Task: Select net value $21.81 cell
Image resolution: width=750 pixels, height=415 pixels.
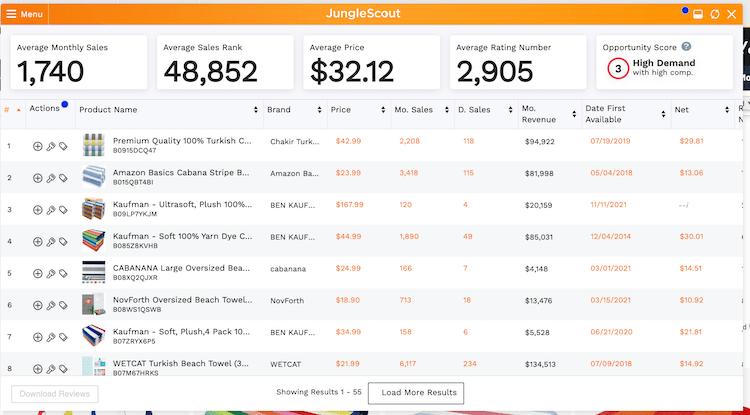Action: [x=691, y=332]
